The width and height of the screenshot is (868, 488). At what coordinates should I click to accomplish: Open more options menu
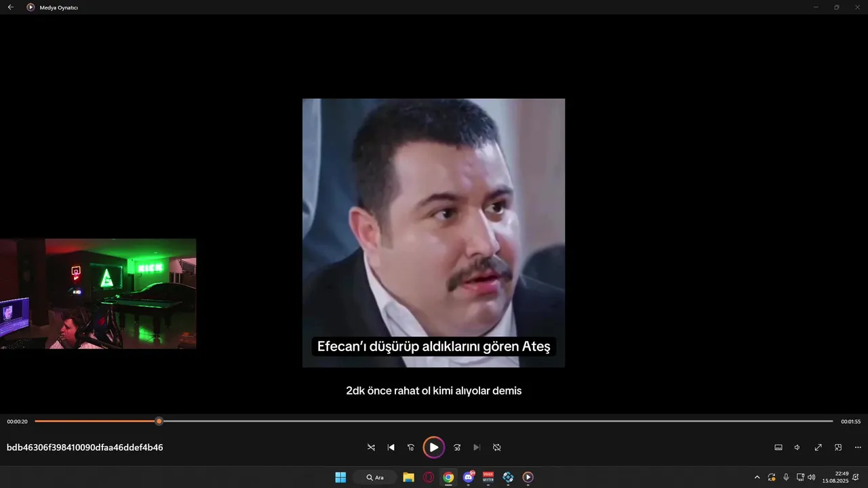point(858,447)
